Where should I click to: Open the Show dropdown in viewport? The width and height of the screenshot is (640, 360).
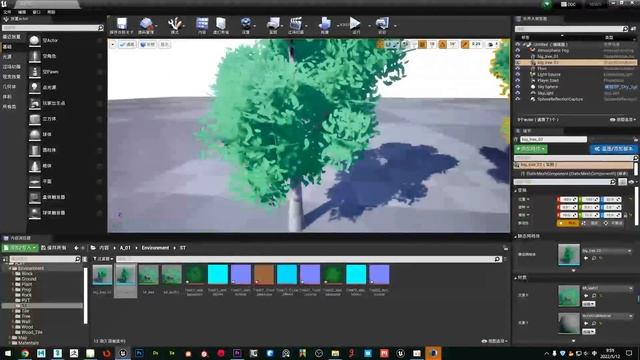(164, 44)
